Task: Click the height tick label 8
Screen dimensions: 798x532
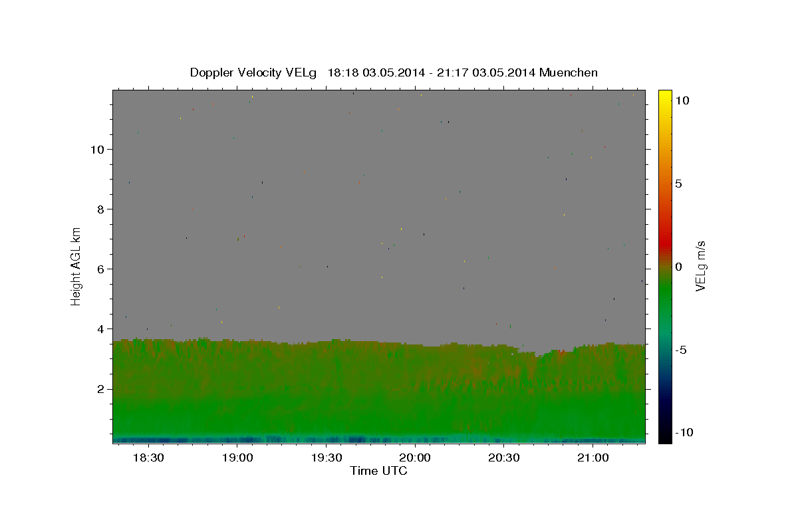Action: click(100, 209)
